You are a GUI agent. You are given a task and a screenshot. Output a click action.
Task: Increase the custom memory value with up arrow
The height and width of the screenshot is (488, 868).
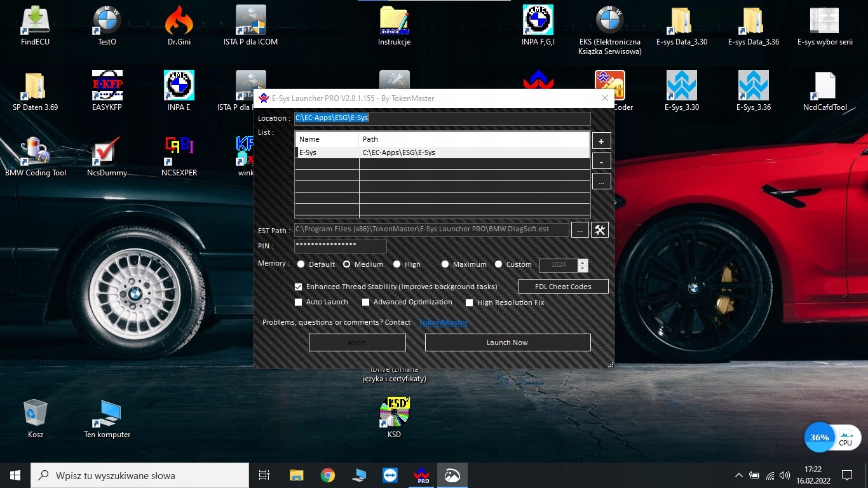[x=583, y=261]
